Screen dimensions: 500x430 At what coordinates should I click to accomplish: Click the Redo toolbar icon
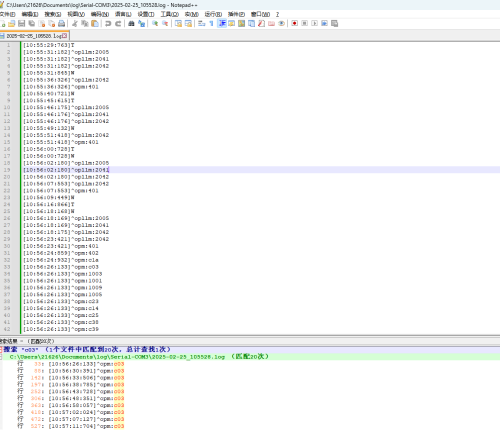tap(118, 23)
